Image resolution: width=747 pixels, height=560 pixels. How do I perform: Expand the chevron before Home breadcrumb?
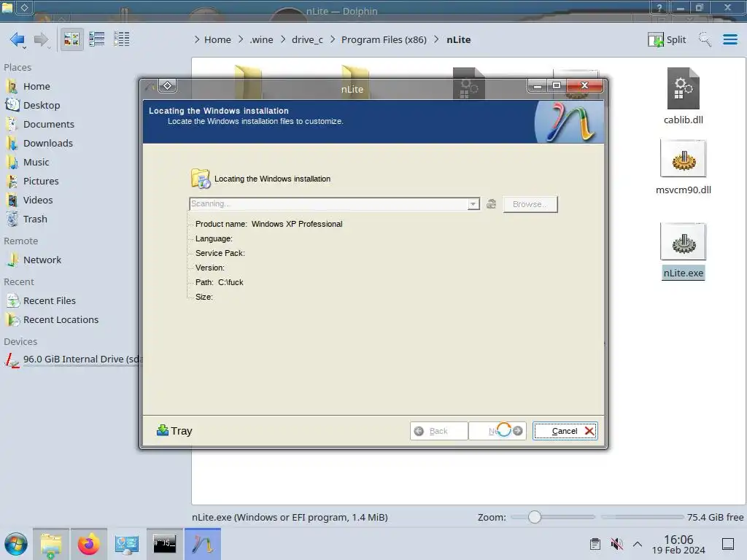pyautogui.click(x=197, y=39)
